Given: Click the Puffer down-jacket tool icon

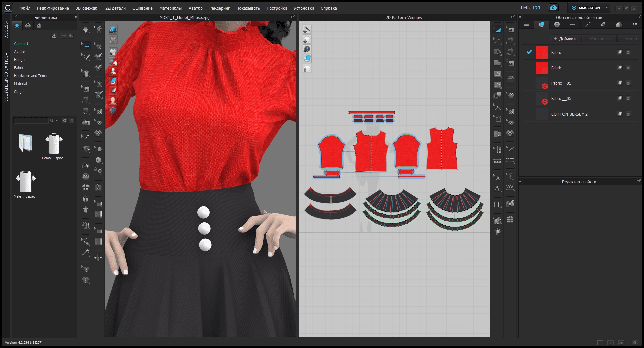Looking at the screenshot, I should click(x=510, y=220).
